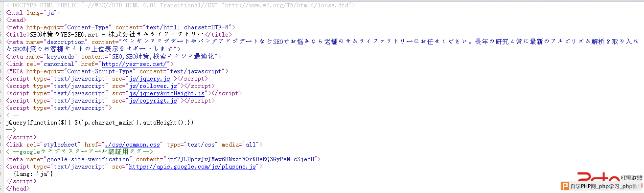Screen dimensions: 644x193
Task: Click the closing /head tag
Action: pyautogui.click(x=18, y=189)
